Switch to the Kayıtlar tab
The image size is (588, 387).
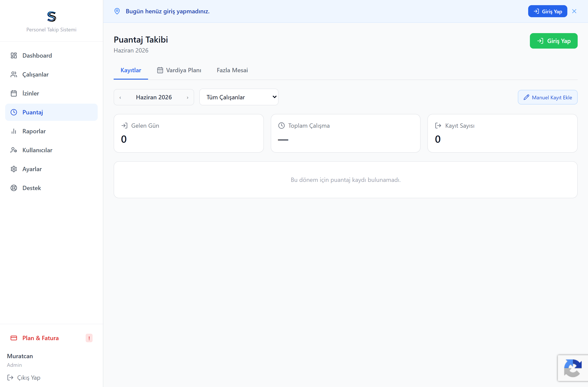[131, 70]
